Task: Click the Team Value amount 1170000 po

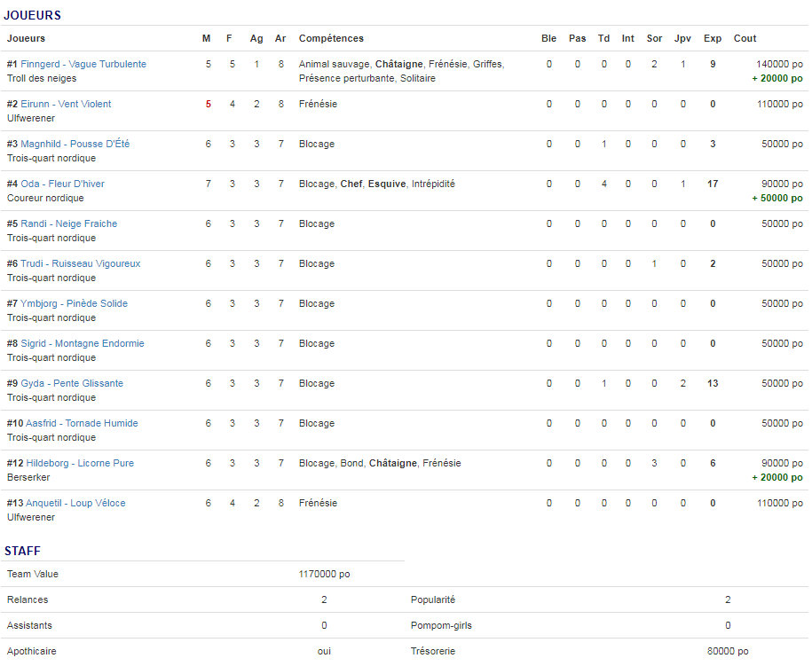Action: point(324,574)
